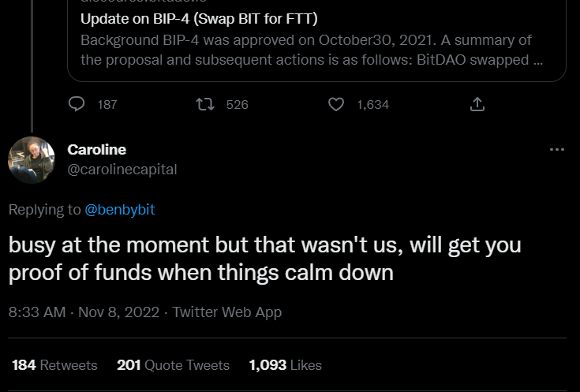Click the 1,634 like count
This screenshot has height=392, width=580.
point(372,104)
